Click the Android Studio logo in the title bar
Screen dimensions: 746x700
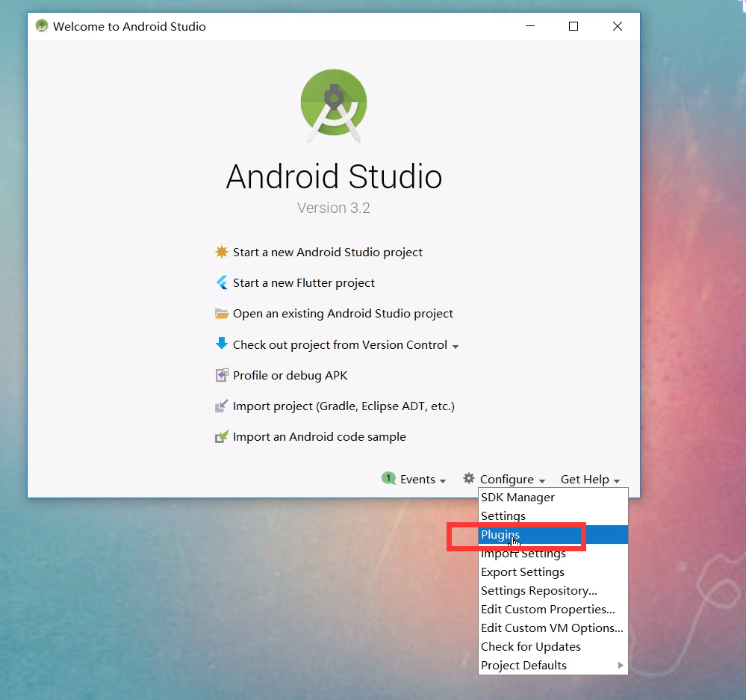(42, 26)
